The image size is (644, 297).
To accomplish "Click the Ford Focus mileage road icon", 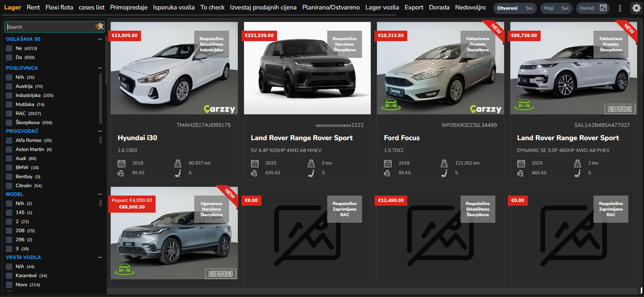I will [x=444, y=163].
